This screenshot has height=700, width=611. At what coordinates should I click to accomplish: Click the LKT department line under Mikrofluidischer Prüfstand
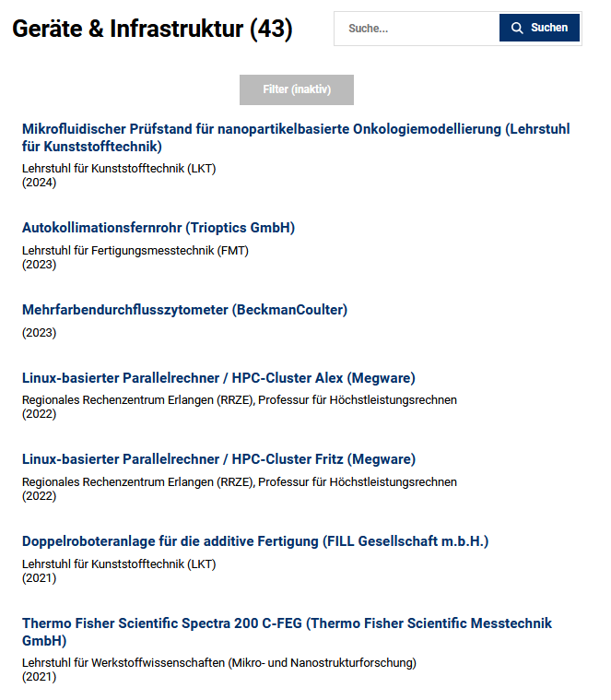click(119, 168)
